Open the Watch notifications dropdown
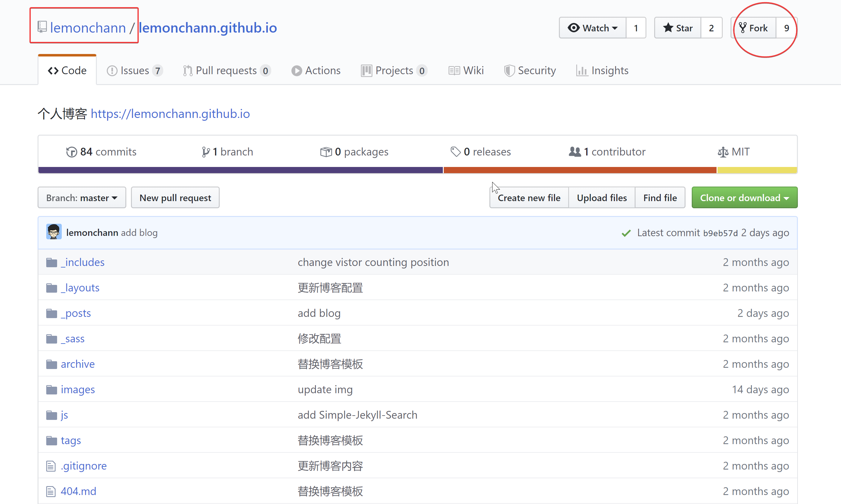Viewport: 841px width, 504px height. [592, 28]
